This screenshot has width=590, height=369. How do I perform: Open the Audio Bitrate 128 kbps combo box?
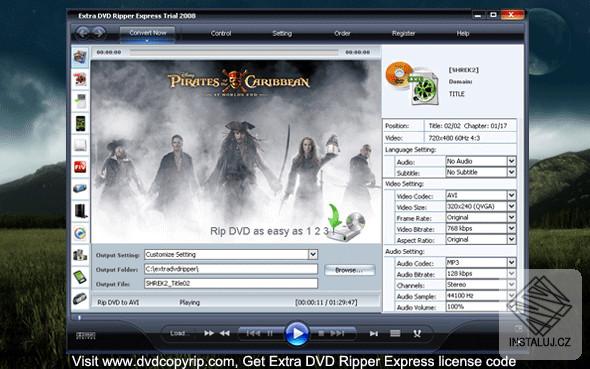(481, 274)
